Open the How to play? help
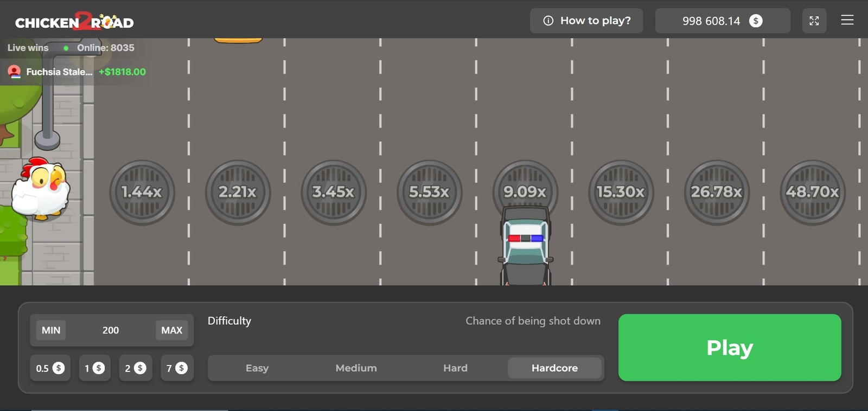 (586, 21)
